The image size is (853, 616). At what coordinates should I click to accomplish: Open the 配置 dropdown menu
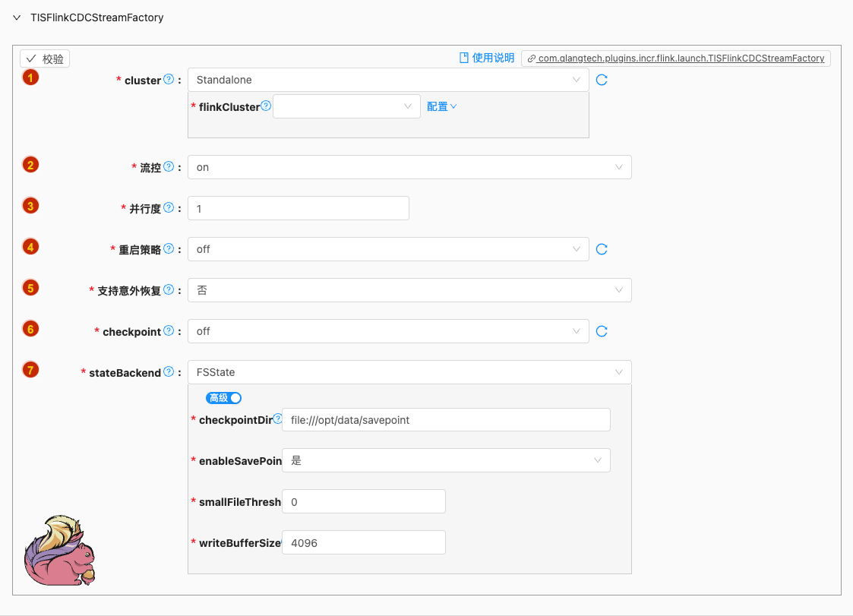tap(441, 107)
